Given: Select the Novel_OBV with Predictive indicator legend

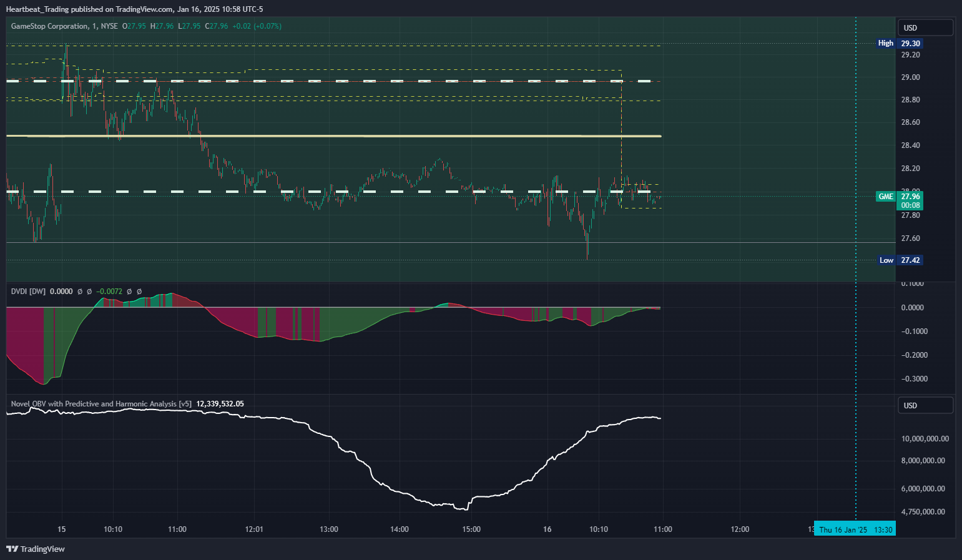Looking at the screenshot, I should pos(101,404).
